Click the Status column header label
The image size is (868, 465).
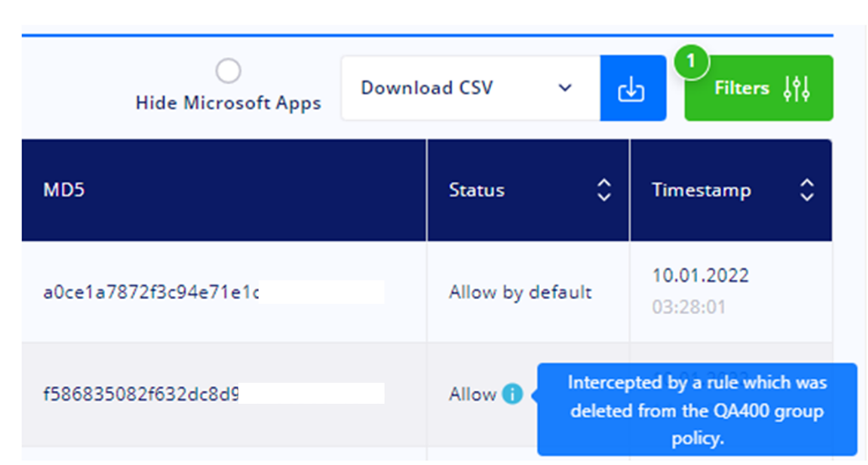[x=477, y=190]
